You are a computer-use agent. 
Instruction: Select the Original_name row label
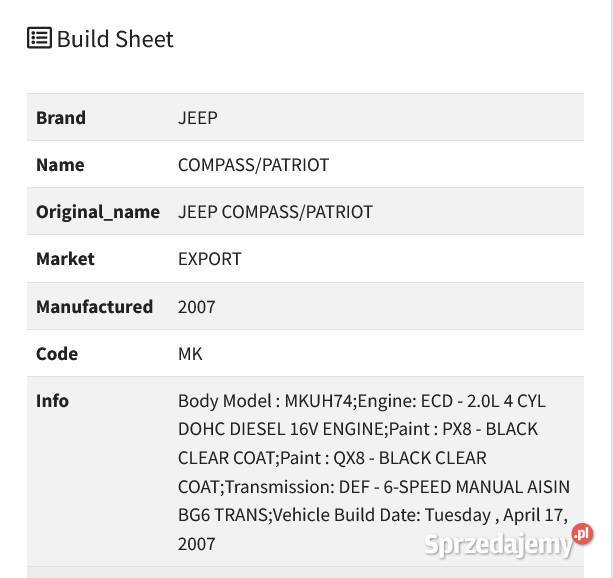coord(98,211)
